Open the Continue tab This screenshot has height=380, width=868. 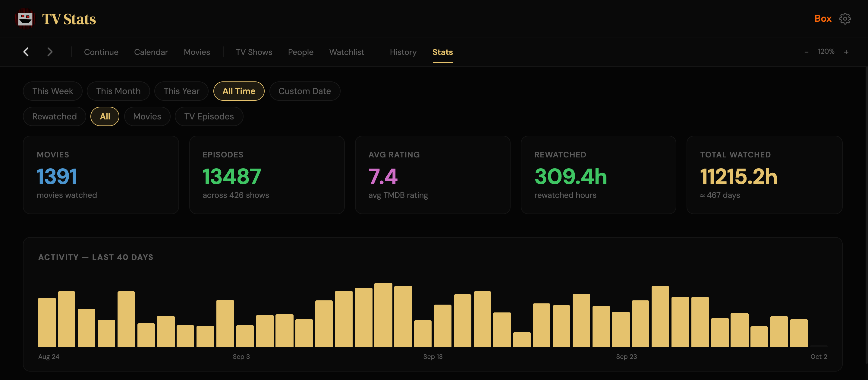[x=101, y=52]
